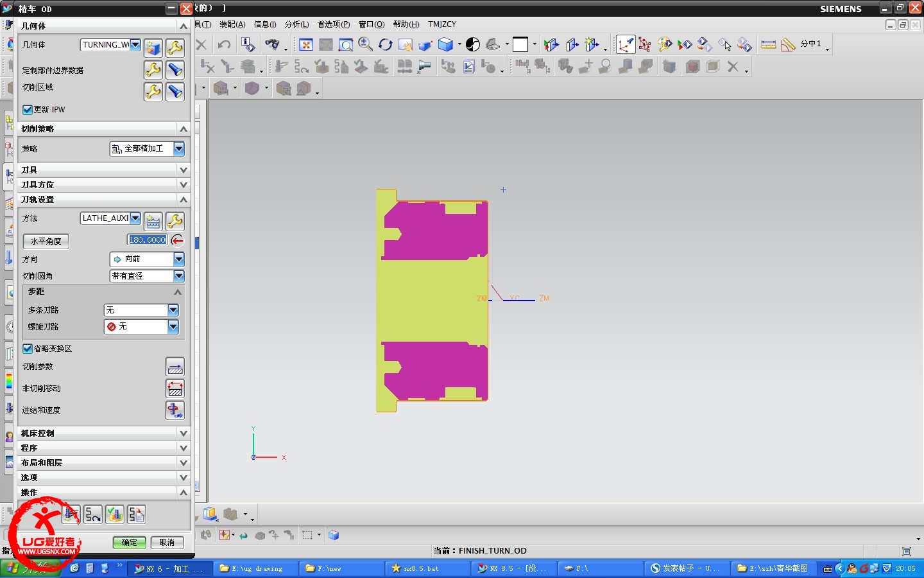The width and height of the screenshot is (924, 578).
Task: Open the 螺旋刀路 dropdown
Action: tap(173, 327)
